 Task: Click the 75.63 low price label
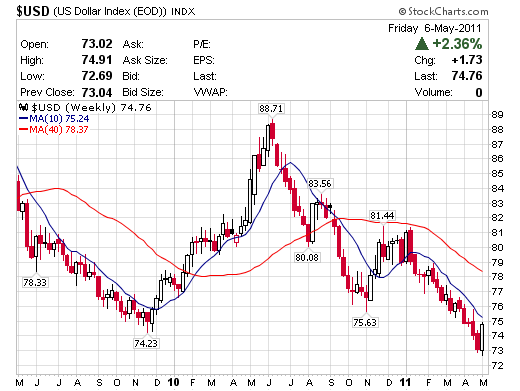pos(365,322)
